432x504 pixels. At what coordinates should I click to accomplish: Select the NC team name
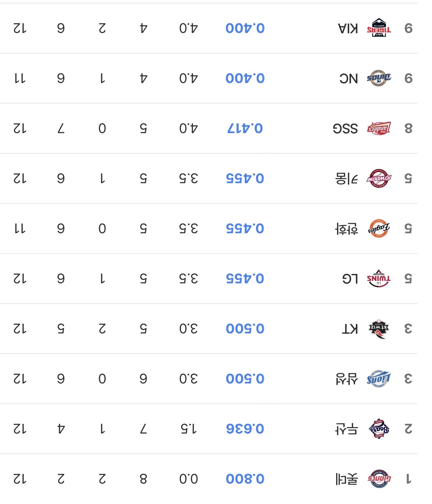349,79
